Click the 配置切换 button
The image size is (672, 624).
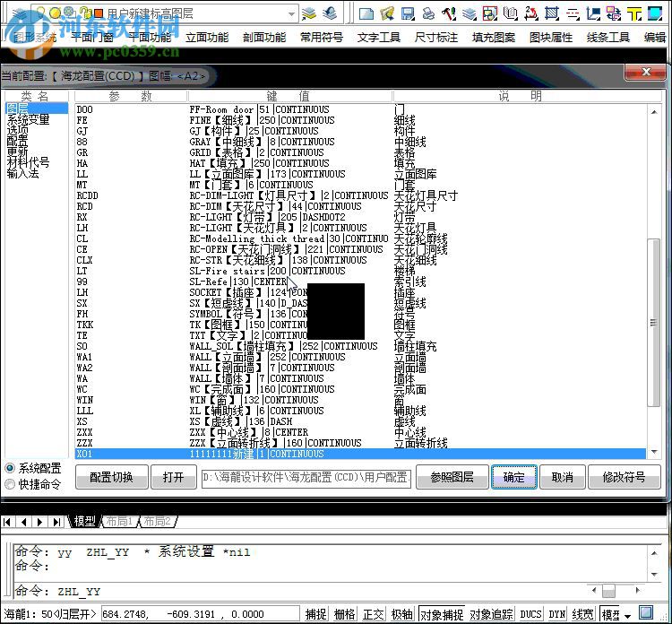coord(111,477)
